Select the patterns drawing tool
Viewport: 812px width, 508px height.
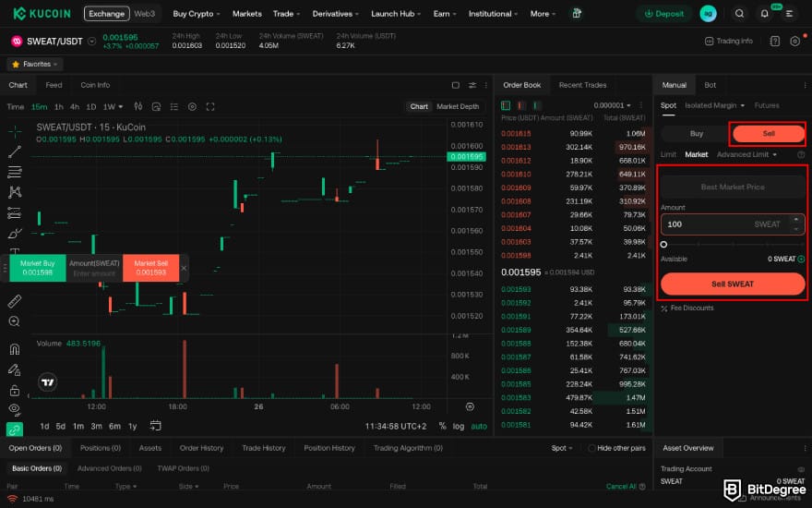15,192
